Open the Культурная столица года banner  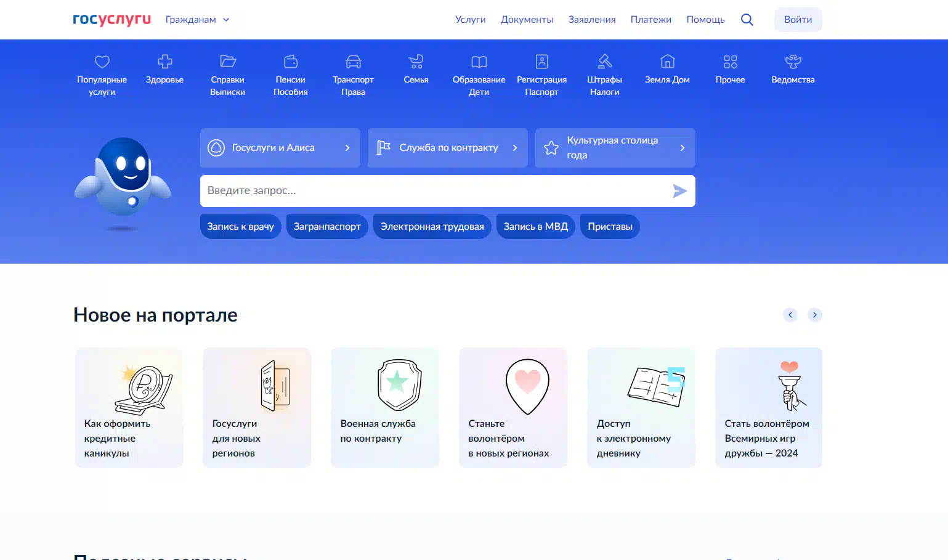click(615, 148)
